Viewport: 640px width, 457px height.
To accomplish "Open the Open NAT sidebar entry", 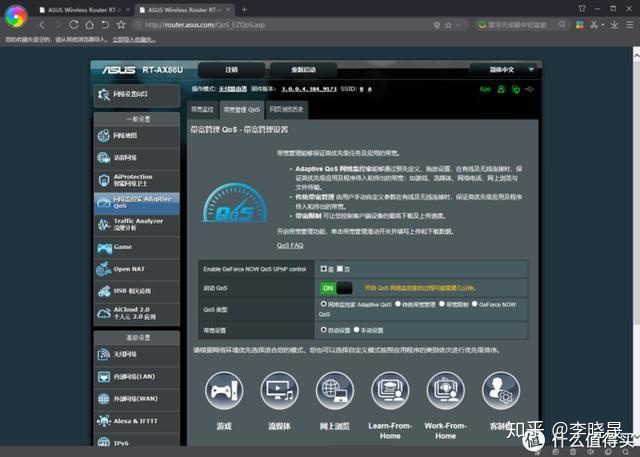I will (136, 269).
